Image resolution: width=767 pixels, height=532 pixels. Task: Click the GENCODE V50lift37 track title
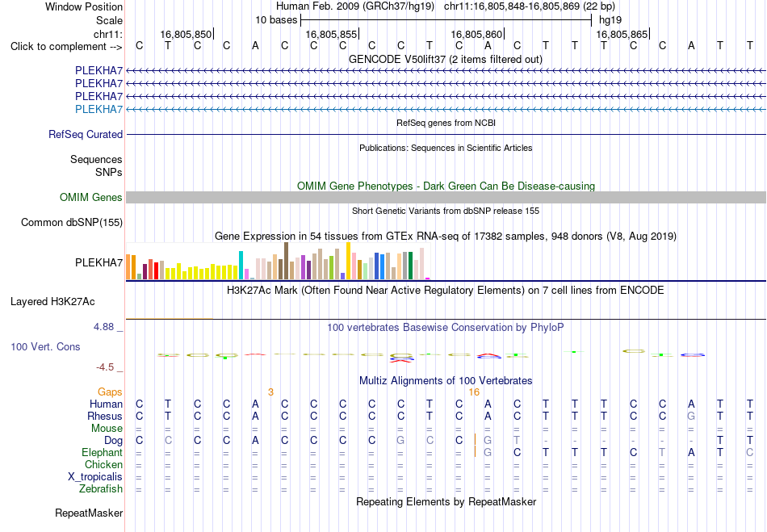pyautogui.click(x=446, y=60)
